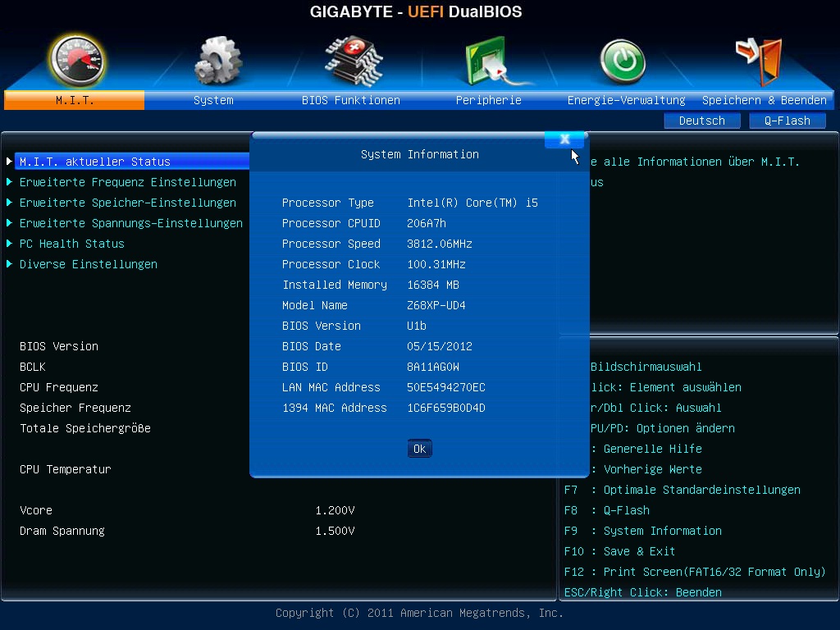Expand arrow beside Diverse Einstellungen

point(9,264)
